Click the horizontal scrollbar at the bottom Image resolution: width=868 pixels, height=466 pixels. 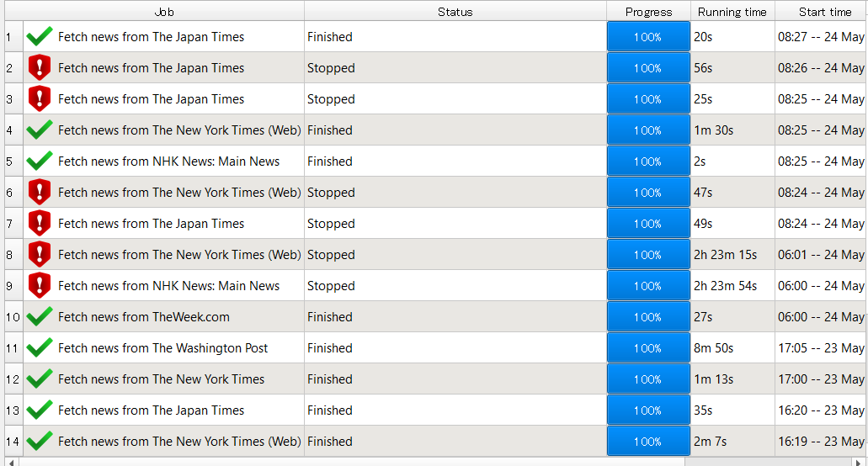pyautogui.click(x=354, y=462)
